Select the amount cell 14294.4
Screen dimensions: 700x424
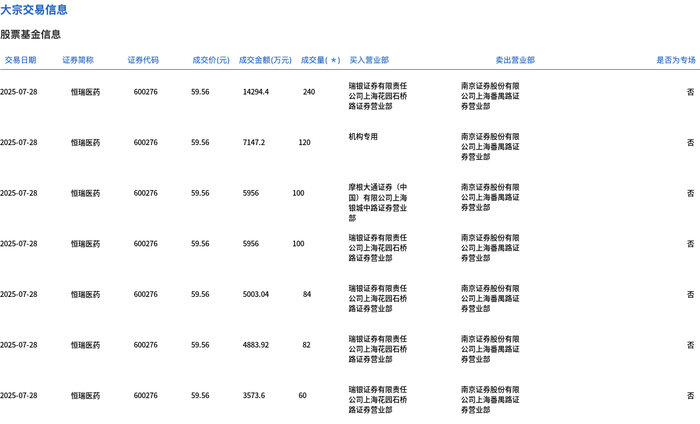[x=256, y=92]
